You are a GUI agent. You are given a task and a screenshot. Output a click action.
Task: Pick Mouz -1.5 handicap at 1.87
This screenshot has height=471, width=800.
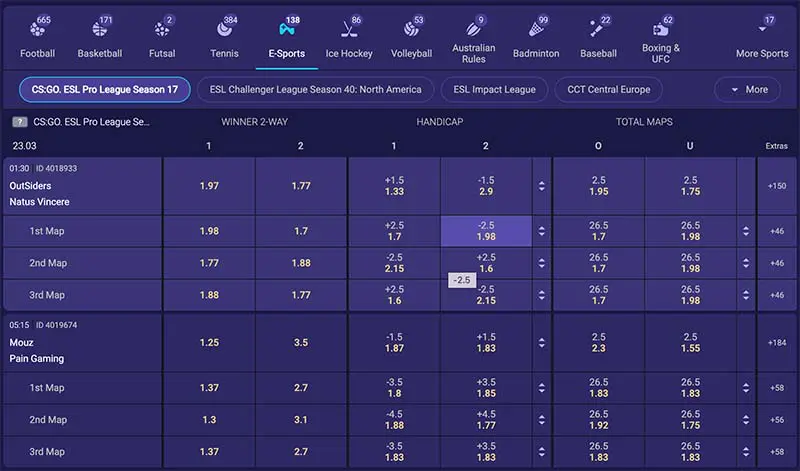pos(394,342)
